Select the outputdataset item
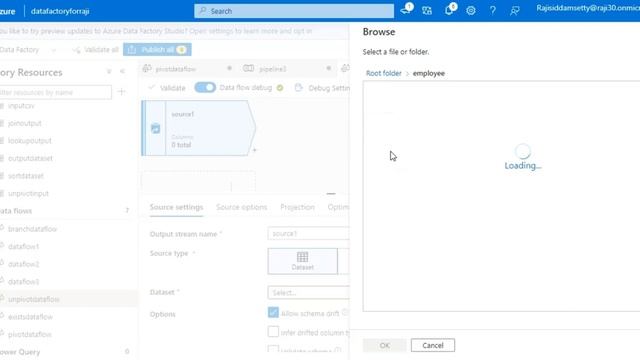The height and width of the screenshot is (360, 640). (x=29, y=158)
